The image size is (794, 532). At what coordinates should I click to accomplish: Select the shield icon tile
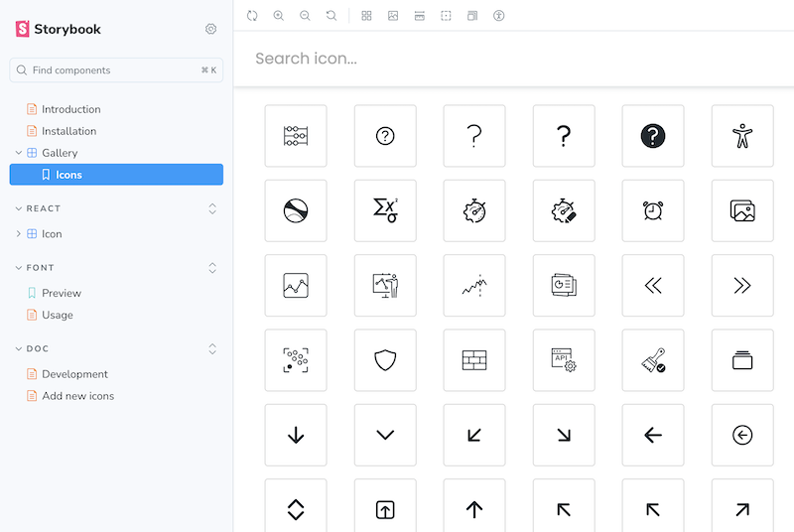point(385,360)
